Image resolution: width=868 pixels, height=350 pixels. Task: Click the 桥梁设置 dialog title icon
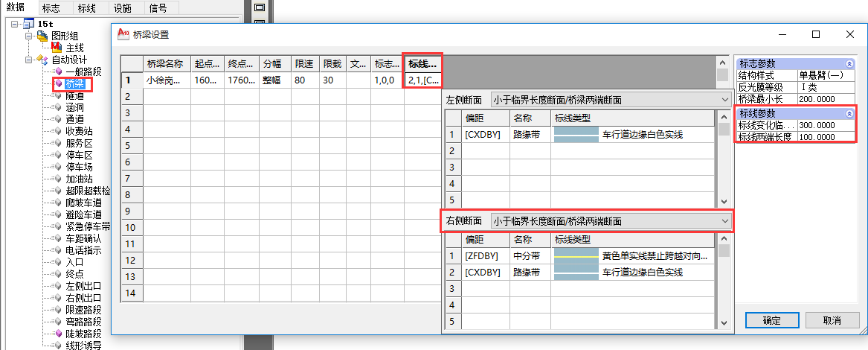pos(123,34)
